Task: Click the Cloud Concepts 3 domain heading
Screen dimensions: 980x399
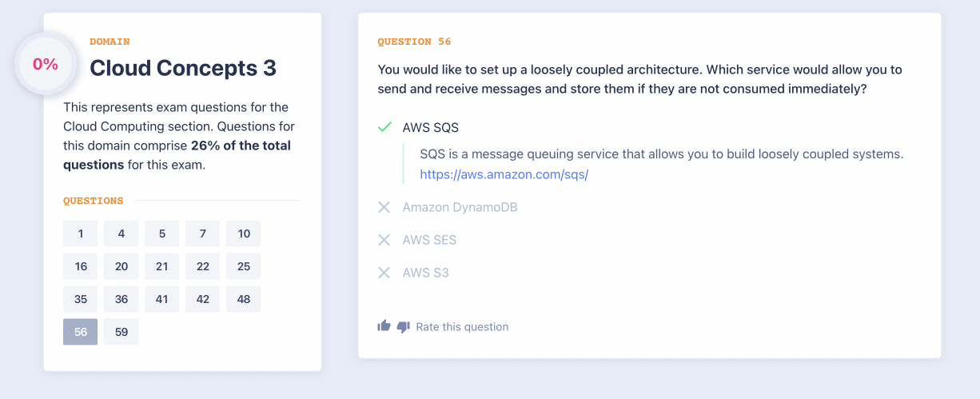Action: coord(183,68)
